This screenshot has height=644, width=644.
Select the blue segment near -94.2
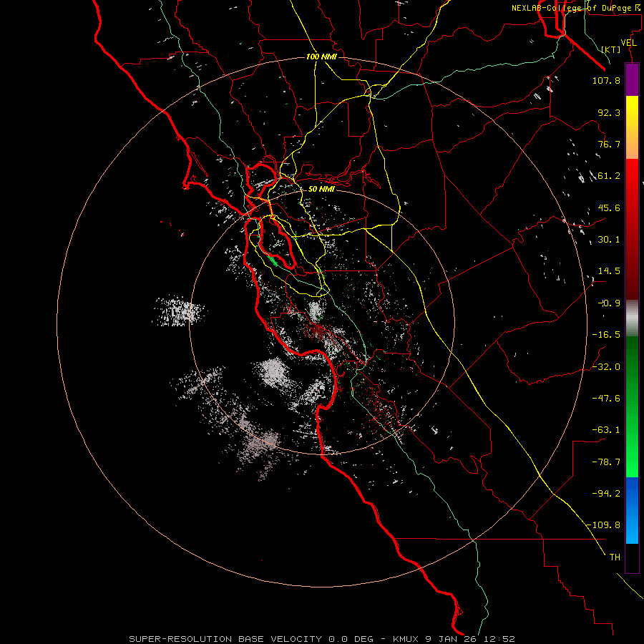pyautogui.click(x=632, y=493)
